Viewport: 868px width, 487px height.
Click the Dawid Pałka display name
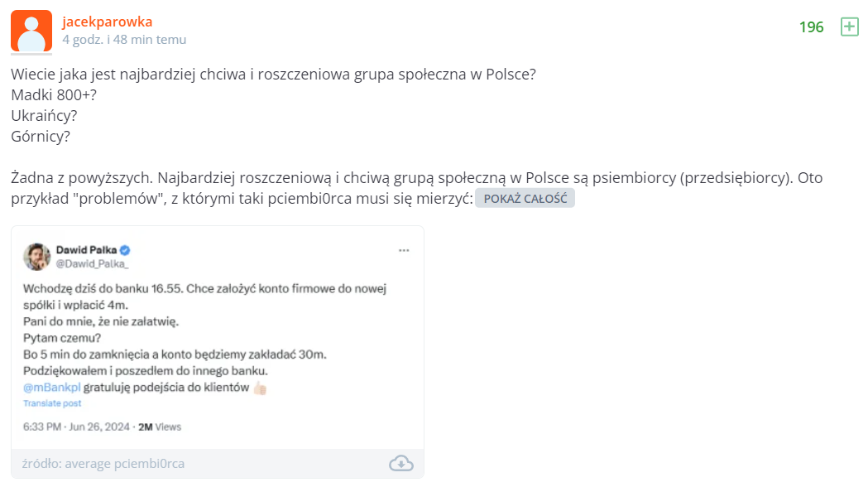(x=86, y=249)
